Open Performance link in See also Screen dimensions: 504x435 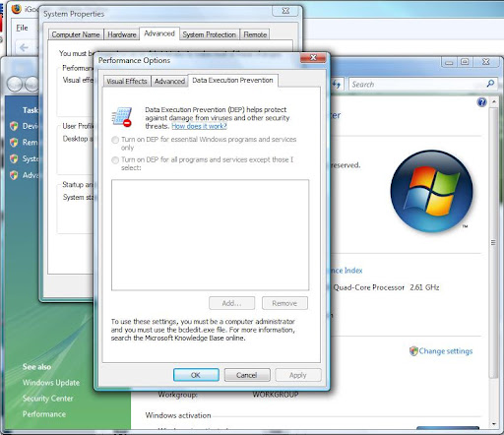pos(44,414)
